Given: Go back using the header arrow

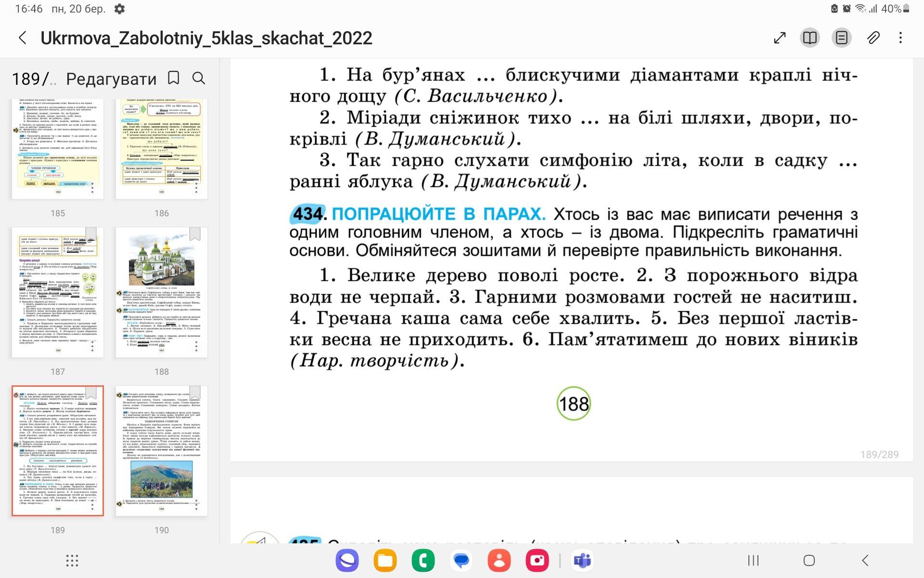Looking at the screenshot, I should 23,38.
